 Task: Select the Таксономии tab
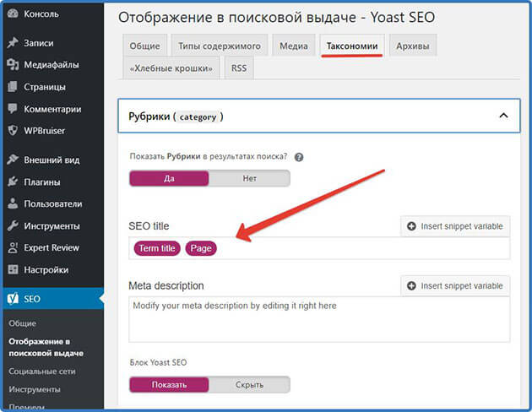click(x=352, y=46)
